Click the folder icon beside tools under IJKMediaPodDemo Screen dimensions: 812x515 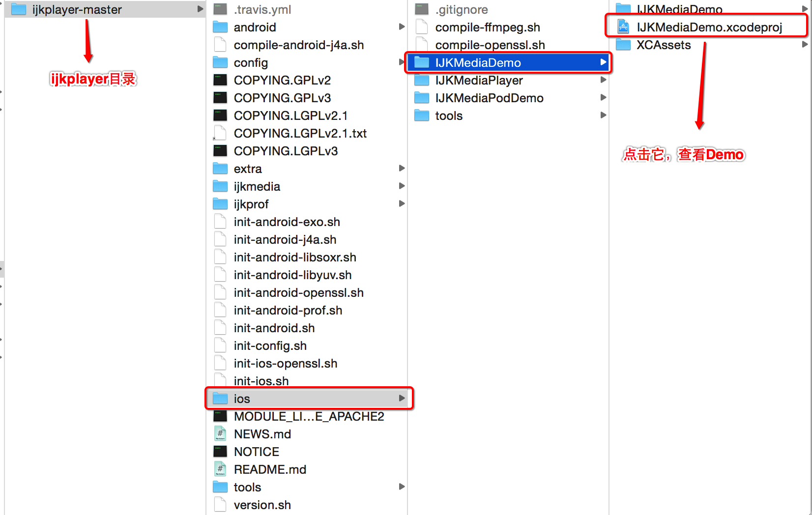point(422,115)
